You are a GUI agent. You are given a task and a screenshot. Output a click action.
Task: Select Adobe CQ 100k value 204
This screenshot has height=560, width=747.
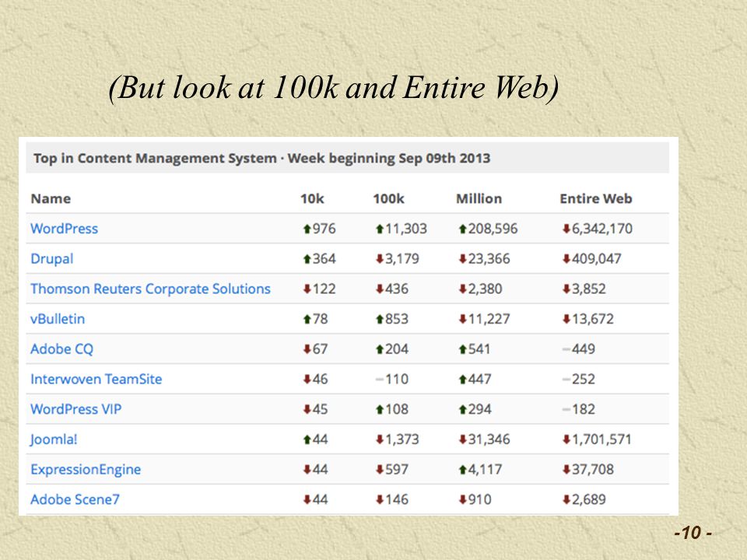point(396,349)
